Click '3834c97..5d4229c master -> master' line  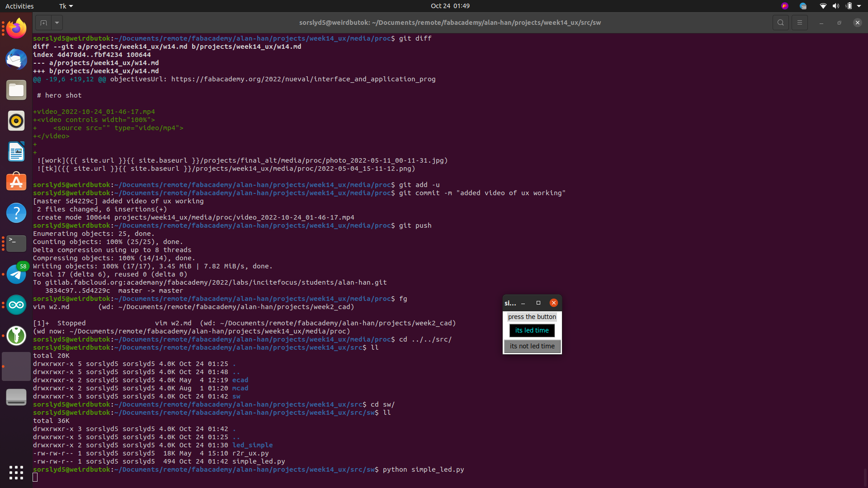(114, 291)
